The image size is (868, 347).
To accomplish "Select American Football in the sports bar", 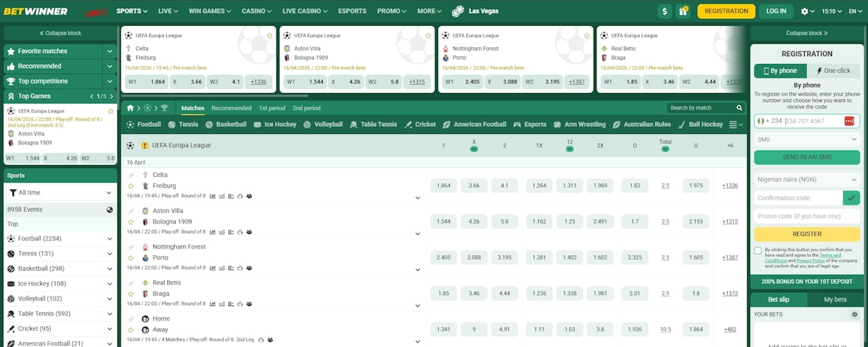I will (x=474, y=124).
